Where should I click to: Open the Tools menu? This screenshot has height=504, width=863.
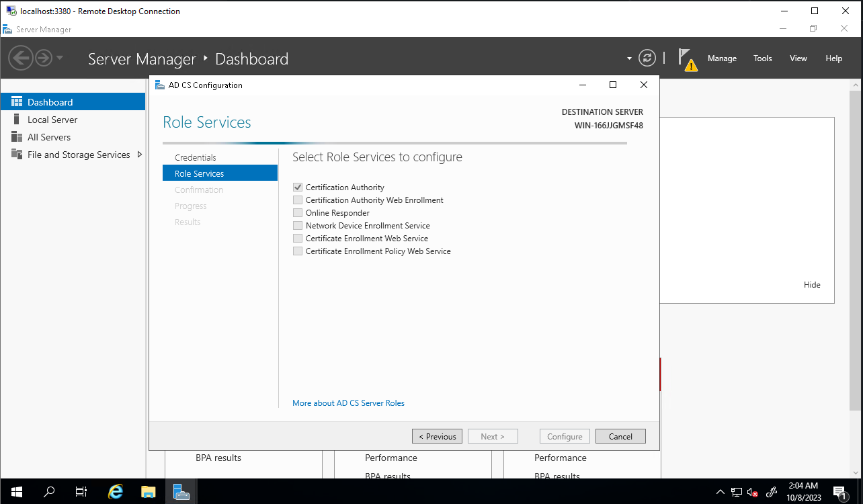tap(762, 58)
